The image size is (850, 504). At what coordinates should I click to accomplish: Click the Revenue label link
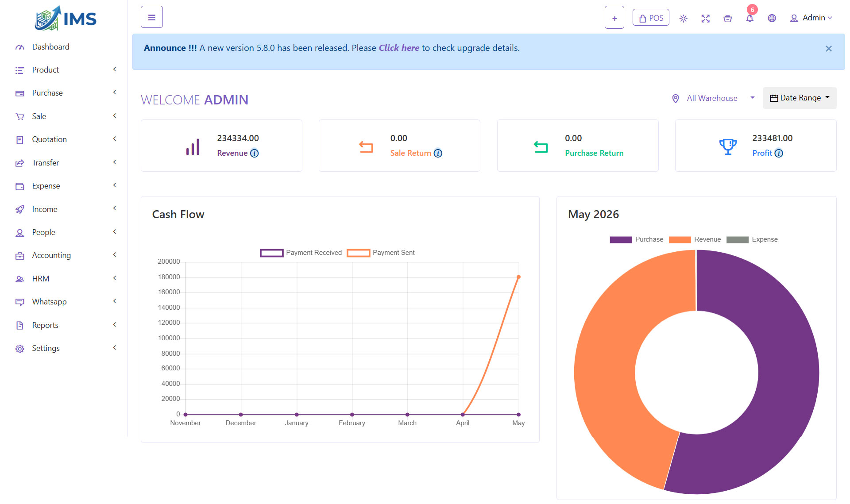(232, 153)
